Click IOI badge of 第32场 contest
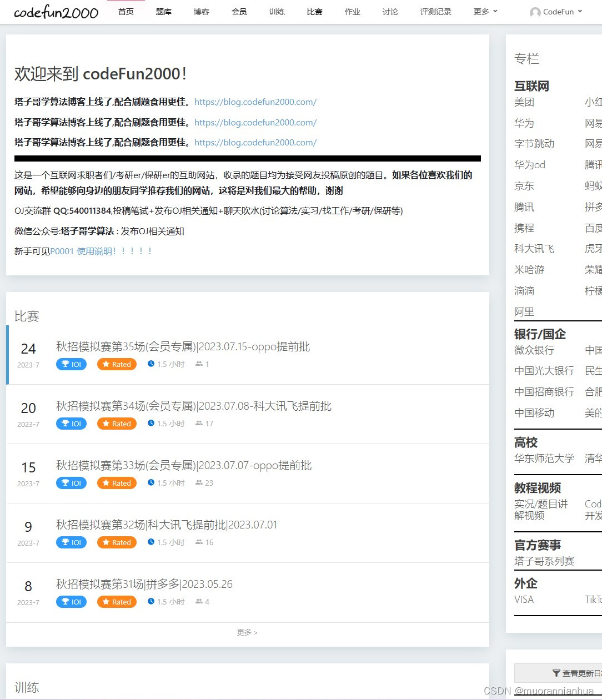602x700 pixels. tap(71, 542)
